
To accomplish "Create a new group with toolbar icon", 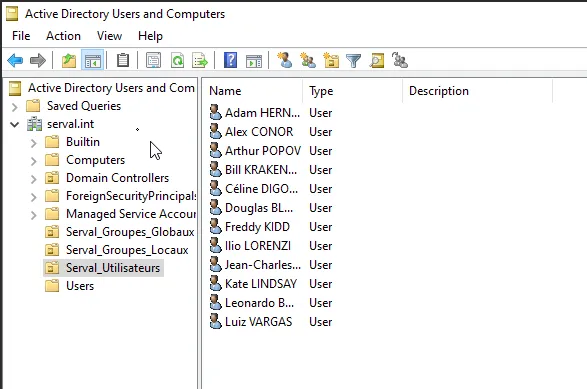I will click(x=308, y=60).
